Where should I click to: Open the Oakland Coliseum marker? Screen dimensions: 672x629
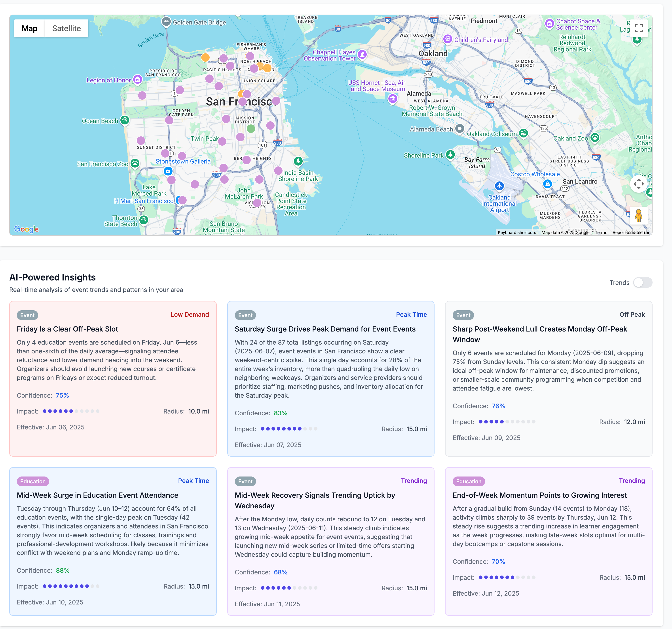click(523, 133)
